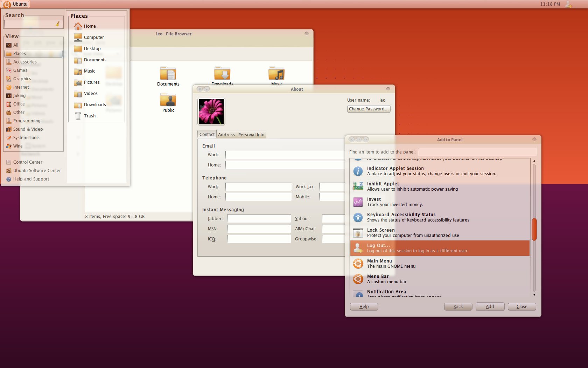Open the Wine category
This screenshot has height=368, width=588.
click(34, 146)
